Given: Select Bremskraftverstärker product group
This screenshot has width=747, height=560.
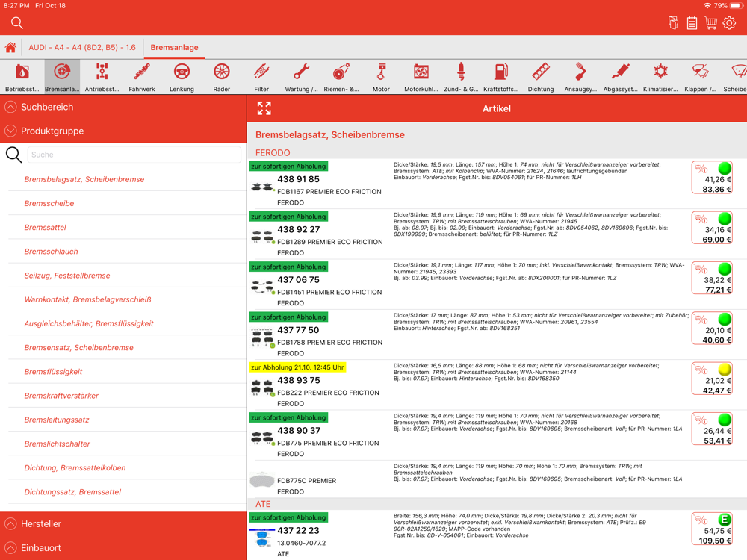Looking at the screenshot, I should [61, 396].
